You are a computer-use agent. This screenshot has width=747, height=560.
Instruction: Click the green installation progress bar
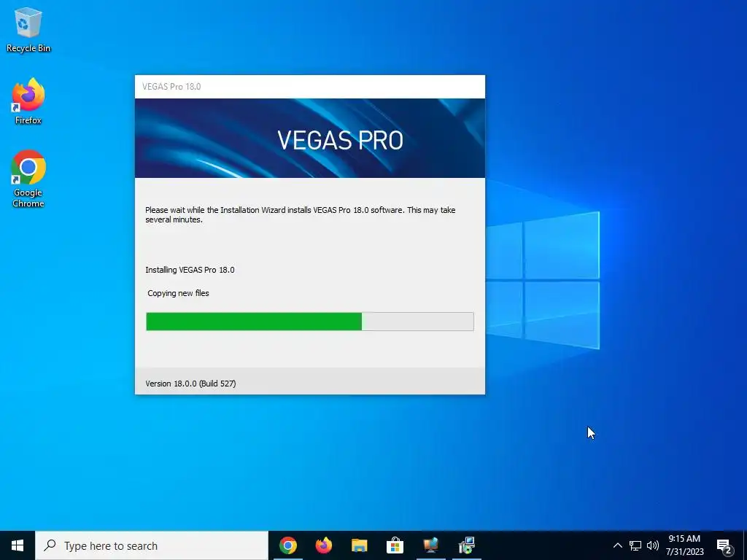pyautogui.click(x=309, y=322)
